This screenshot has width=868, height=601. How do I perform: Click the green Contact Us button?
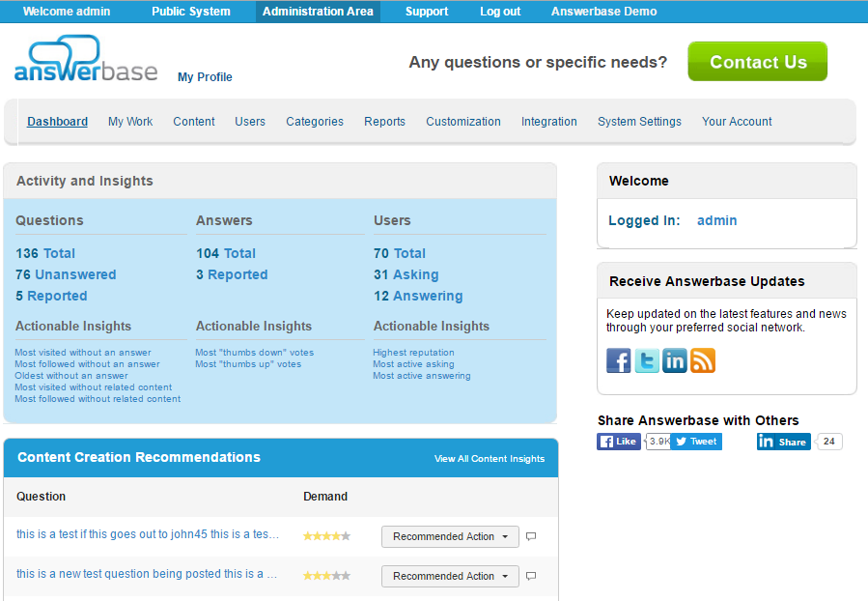coord(758,62)
